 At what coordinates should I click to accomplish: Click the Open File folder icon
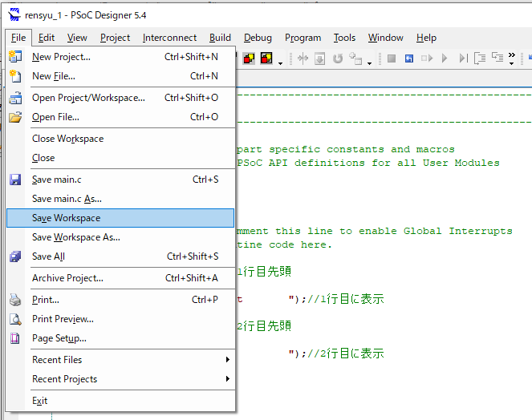[x=15, y=117]
